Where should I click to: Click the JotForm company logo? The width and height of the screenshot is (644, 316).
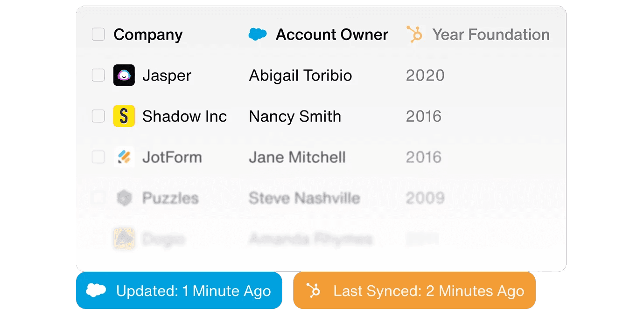tap(124, 157)
